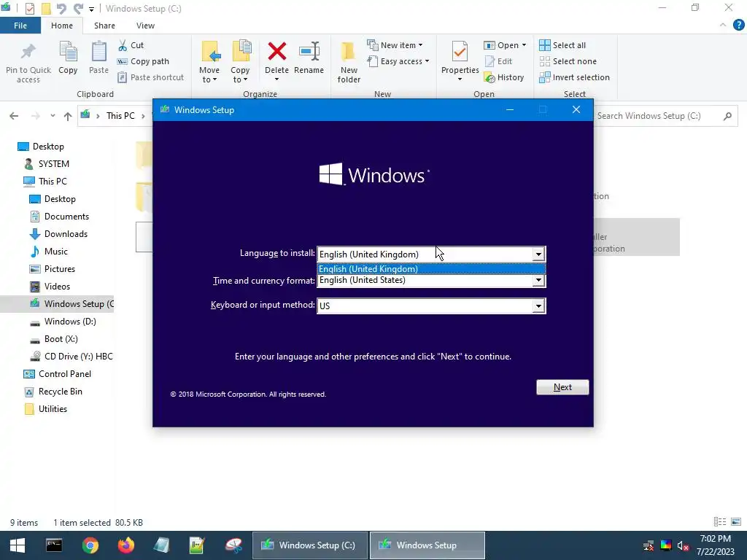Screen dimensions: 747x560
Task: Select Windows (D:) drive in tree
Action: coord(69,322)
